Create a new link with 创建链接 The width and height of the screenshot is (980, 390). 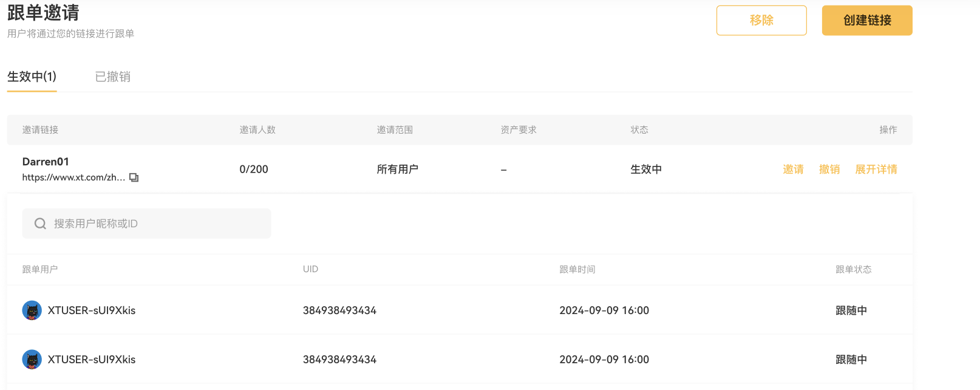pos(866,21)
